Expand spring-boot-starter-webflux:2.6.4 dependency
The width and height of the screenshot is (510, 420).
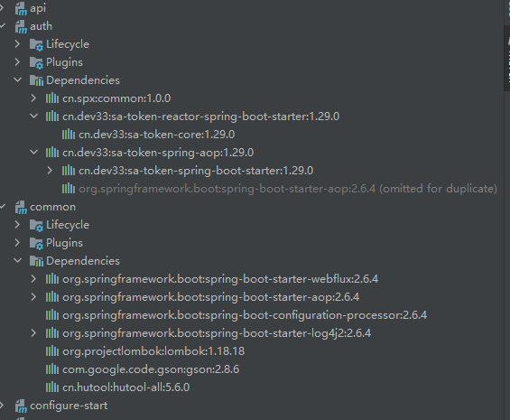(x=33, y=279)
